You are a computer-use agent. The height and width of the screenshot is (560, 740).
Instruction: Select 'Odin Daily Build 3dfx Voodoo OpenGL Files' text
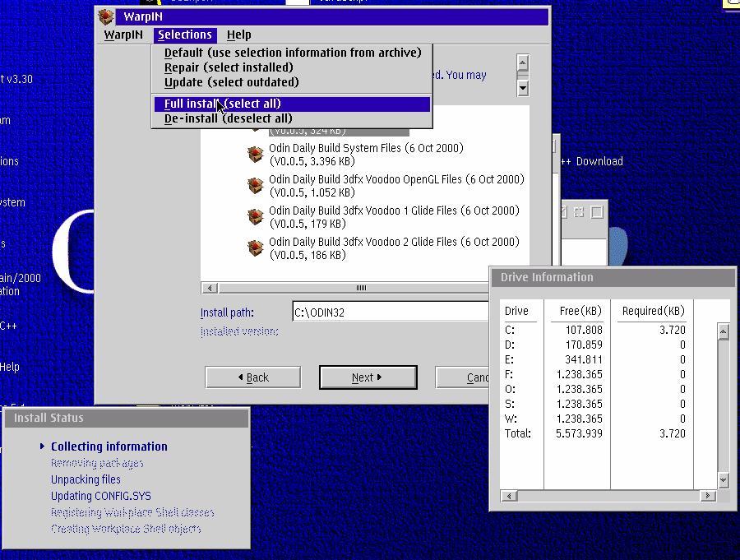[397, 186]
